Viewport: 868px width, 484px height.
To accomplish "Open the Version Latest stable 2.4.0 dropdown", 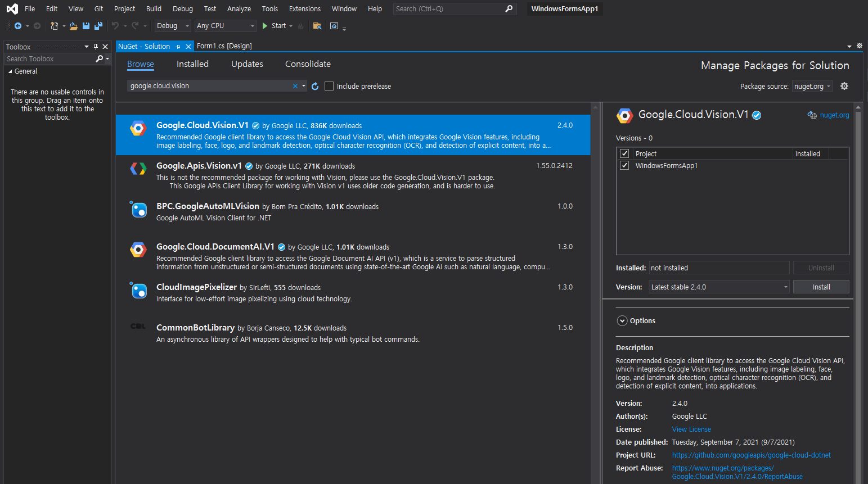I will (719, 287).
